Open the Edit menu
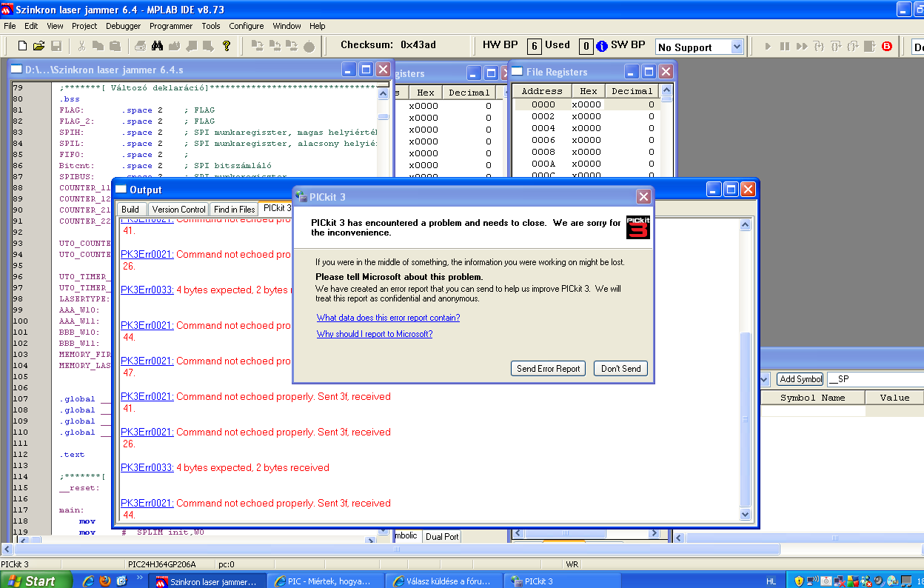Screen dimensions: 924x588 click(31, 25)
